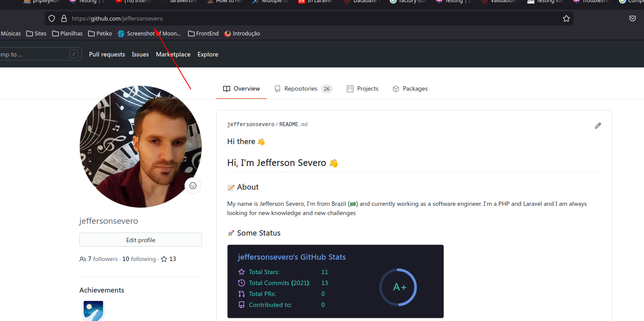Screen dimensions: 644x321
Task: Open the Petiko bookmarks folder
Action: (100, 33)
